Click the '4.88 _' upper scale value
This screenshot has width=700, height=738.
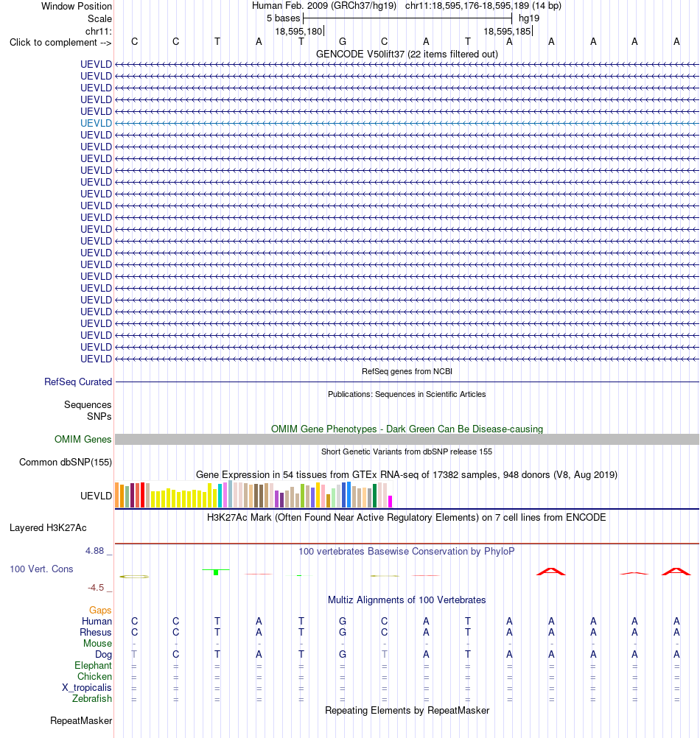pos(99,551)
